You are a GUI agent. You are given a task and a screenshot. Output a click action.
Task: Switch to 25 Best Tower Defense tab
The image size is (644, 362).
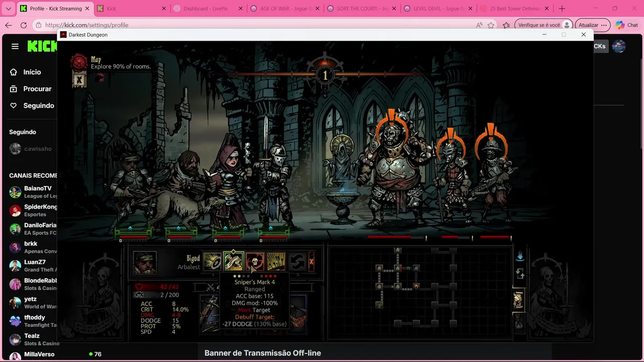pos(515,9)
